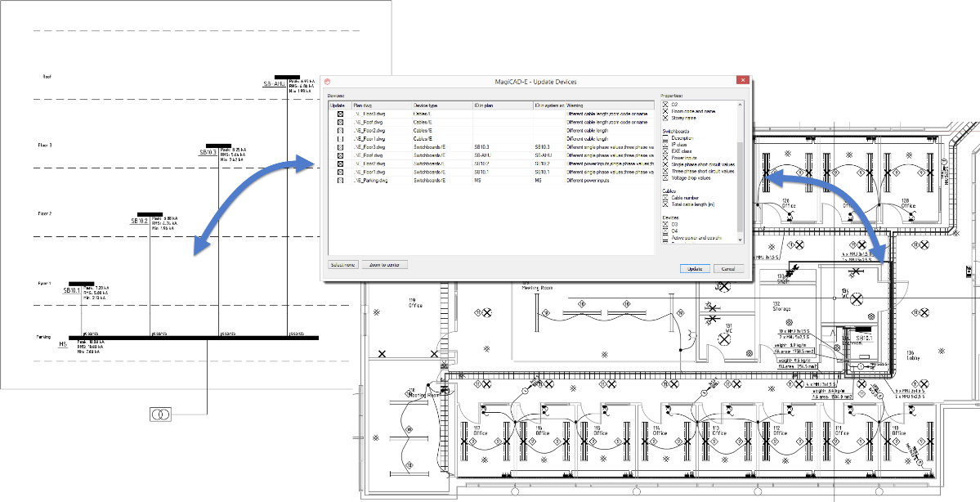980x502 pixels.
Task: Click the down arrow of the Properties scrollbar
Action: coord(739,240)
